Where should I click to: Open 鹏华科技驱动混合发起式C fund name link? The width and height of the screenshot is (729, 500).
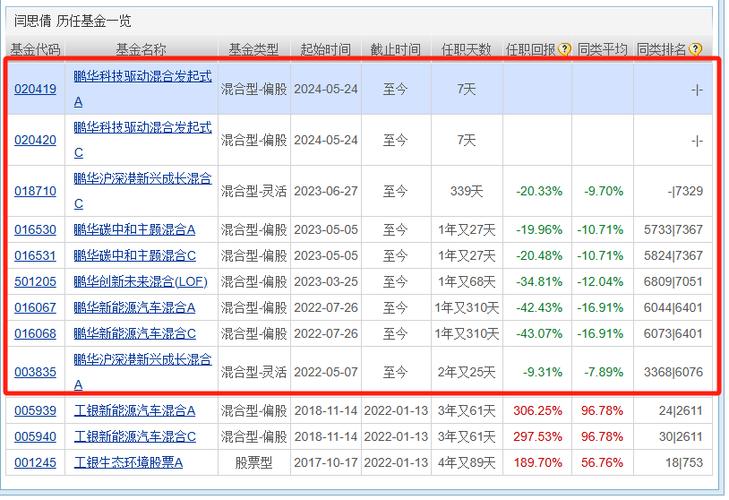tap(142, 140)
